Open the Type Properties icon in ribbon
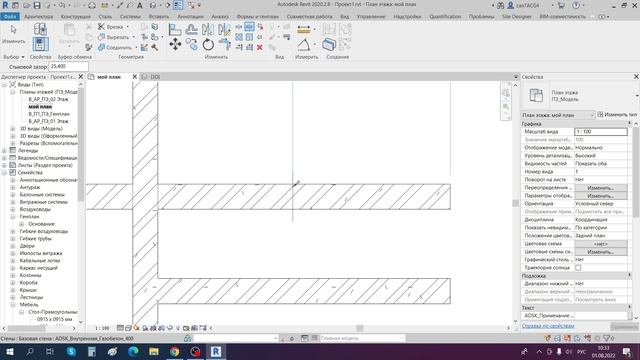The height and width of the screenshot is (360, 640). 40,29
